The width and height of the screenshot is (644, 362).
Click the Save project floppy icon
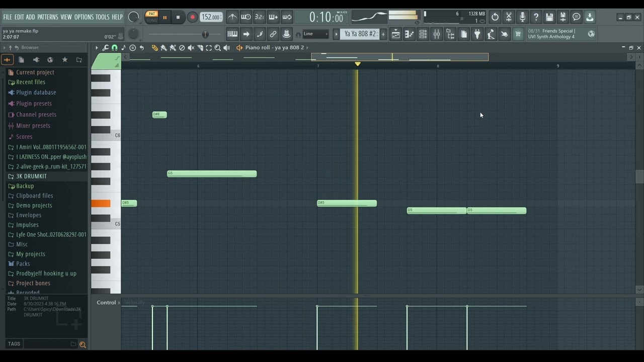click(549, 17)
